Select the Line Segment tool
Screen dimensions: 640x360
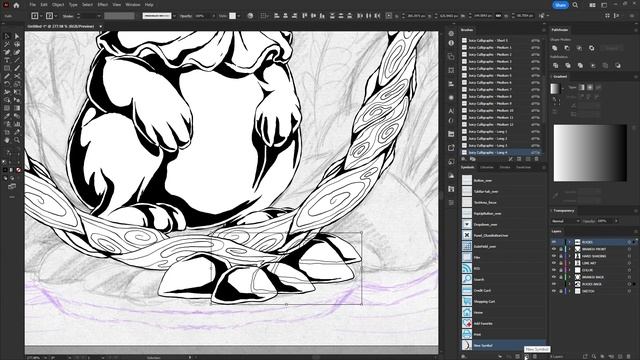tap(17, 60)
